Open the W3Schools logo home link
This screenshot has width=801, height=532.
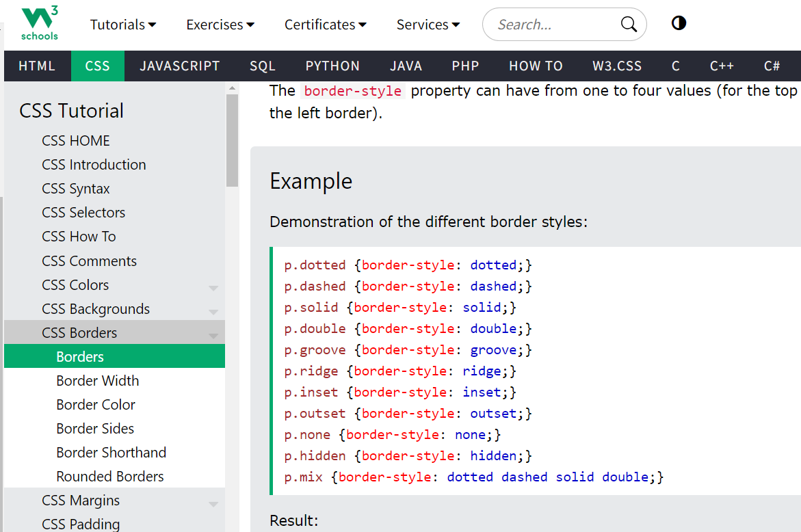[40, 23]
